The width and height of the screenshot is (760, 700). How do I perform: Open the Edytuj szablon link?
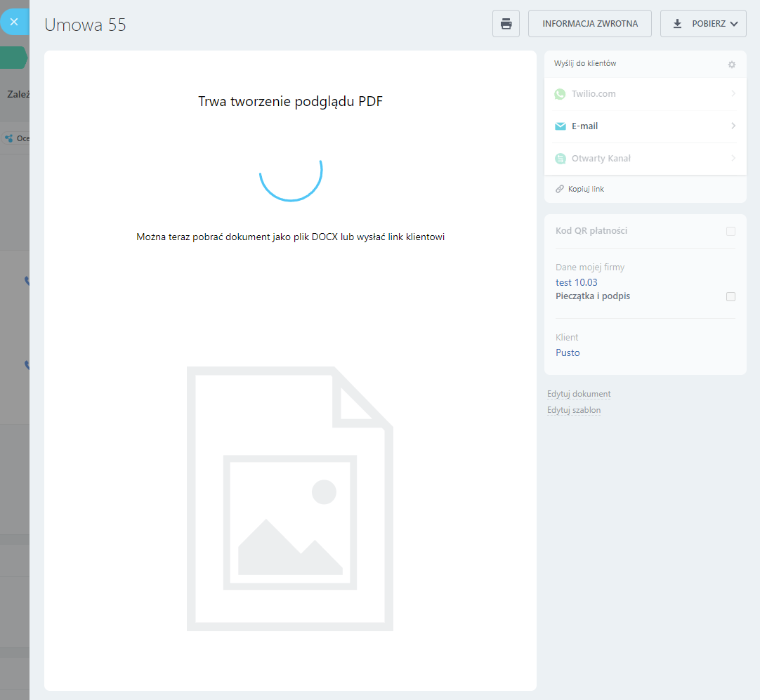click(574, 411)
